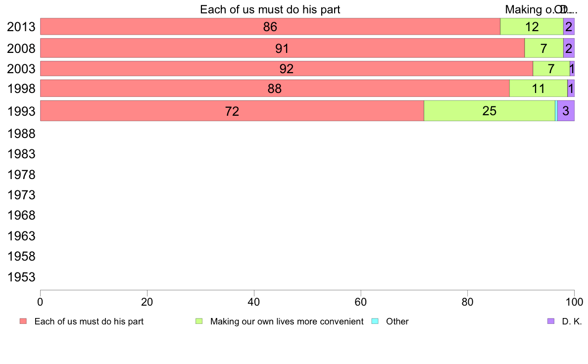Click the purple 3 segment for 1993
Image resolution: width=588 pixels, height=364 pixels.
click(x=566, y=111)
